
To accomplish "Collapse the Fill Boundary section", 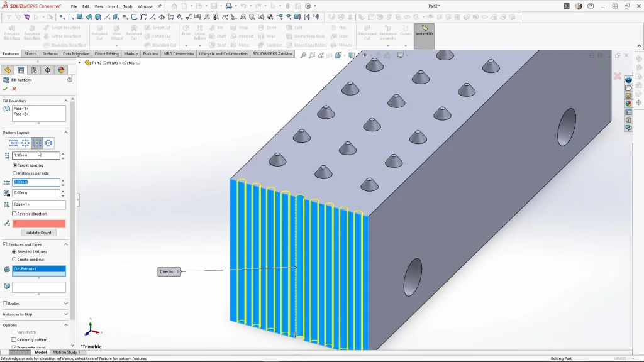I will (x=65, y=101).
